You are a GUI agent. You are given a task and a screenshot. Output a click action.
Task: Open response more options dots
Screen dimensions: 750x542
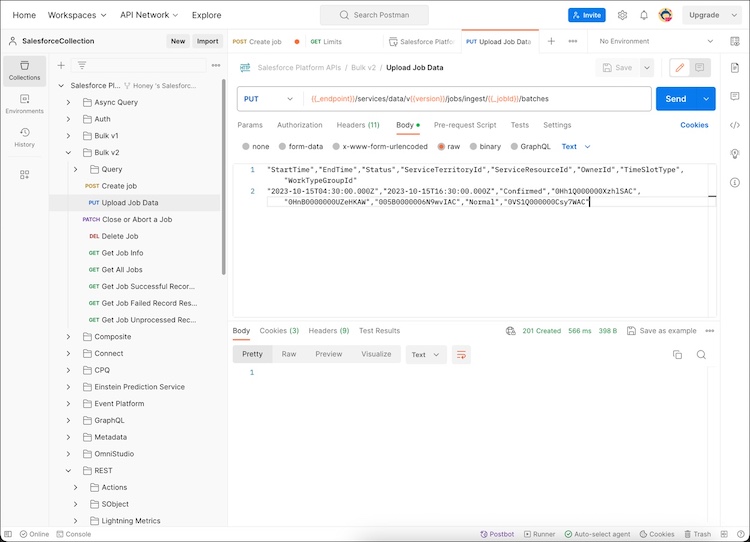tap(709, 331)
